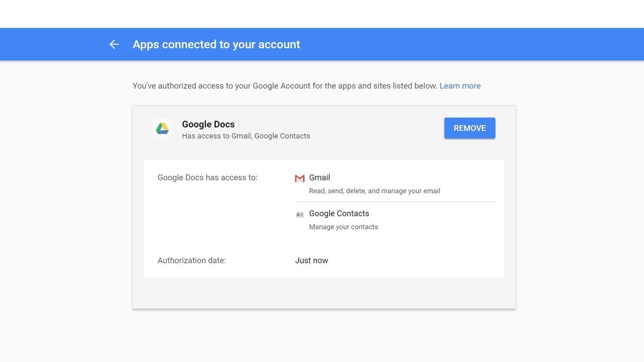Click the 'Just now' authorization value
The image size is (644, 362).
[x=311, y=260]
